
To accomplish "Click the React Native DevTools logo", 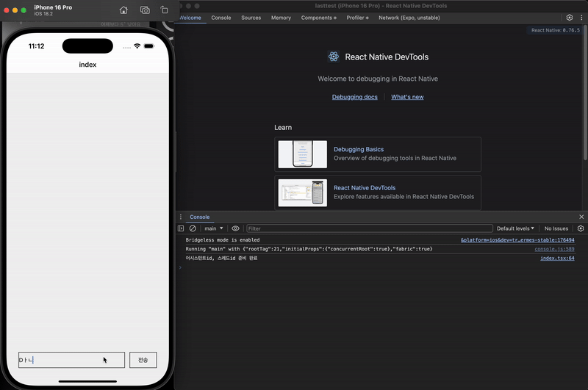I will [334, 57].
